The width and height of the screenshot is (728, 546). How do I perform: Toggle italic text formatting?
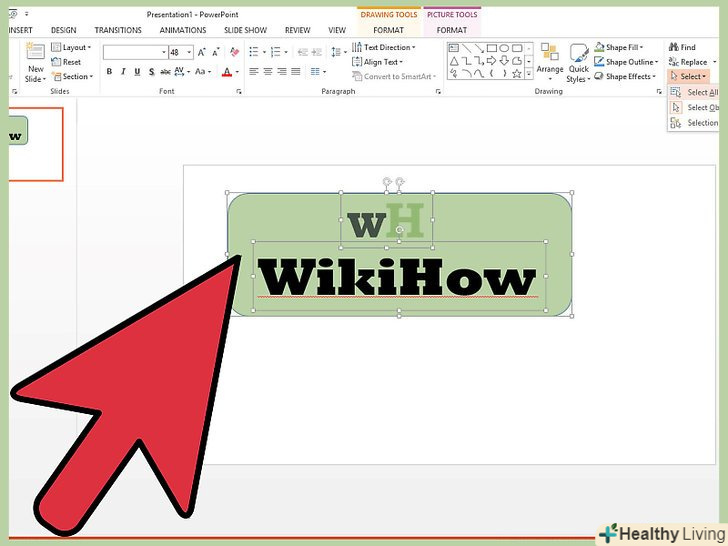click(x=123, y=72)
